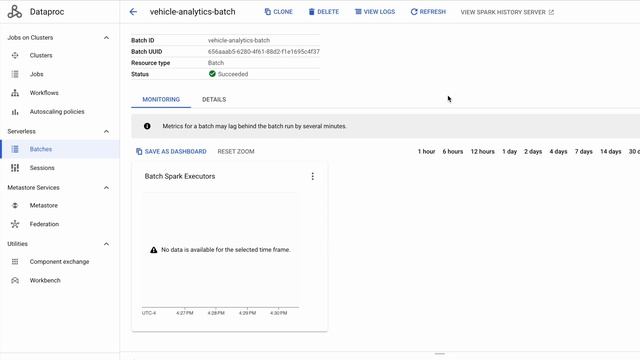Viewport: 640px width, 360px height.
Task: Open Federation in the sidebar
Action: pyautogui.click(x=44, y=224)
